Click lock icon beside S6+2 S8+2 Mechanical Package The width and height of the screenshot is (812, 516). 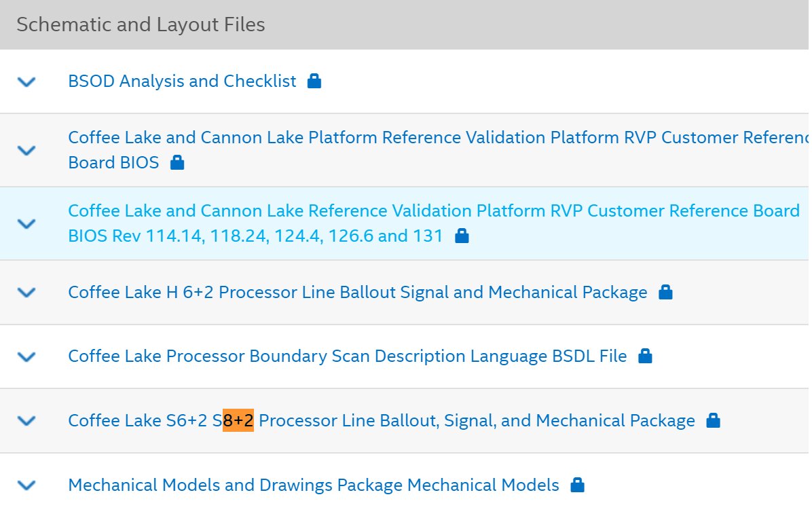(713, 420)
